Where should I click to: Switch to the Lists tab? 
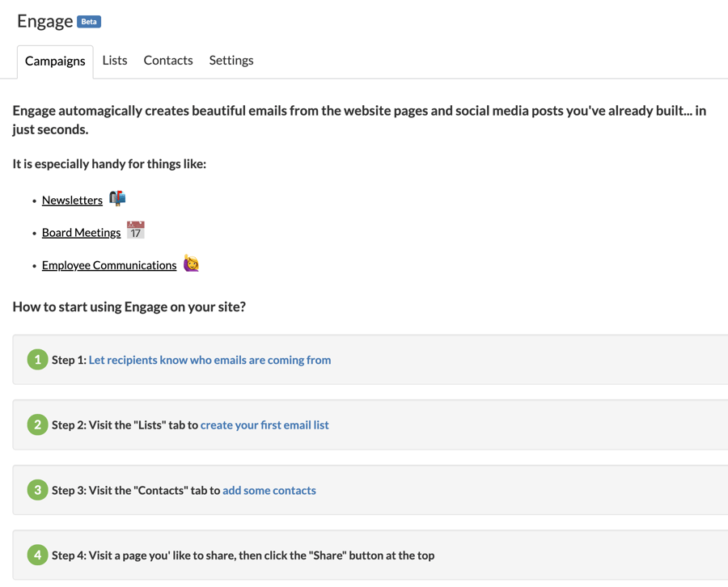[114, 60]
